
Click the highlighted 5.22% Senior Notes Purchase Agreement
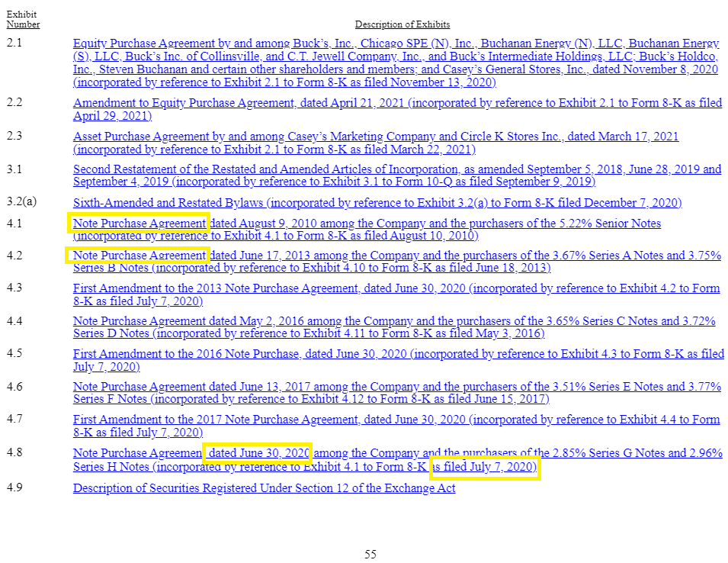coord(139,223)
